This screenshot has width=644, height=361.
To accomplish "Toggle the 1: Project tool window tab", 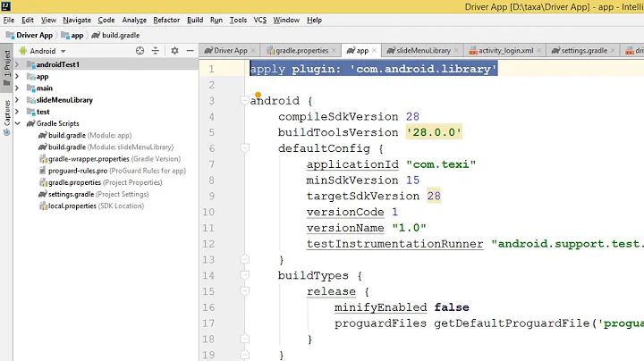I will [x=6, y=68].
